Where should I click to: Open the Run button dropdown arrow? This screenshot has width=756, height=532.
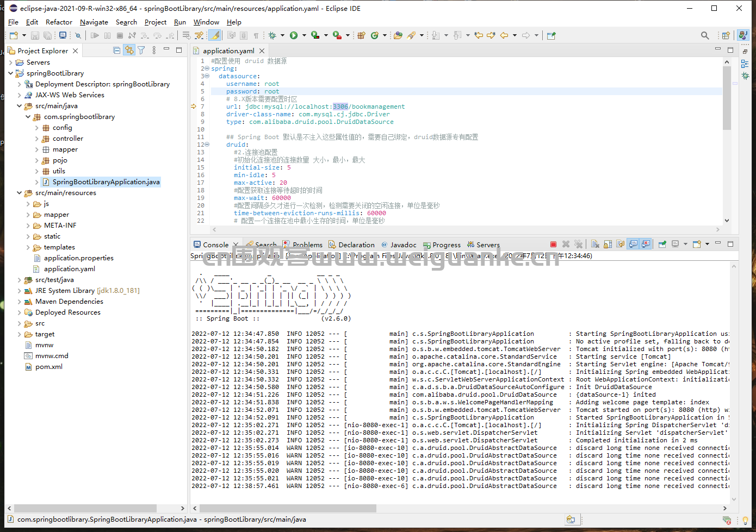304,35
